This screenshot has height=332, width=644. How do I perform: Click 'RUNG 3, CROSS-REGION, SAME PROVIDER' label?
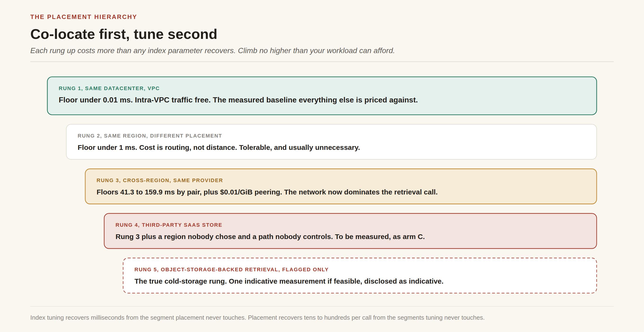tap(160, 180)
